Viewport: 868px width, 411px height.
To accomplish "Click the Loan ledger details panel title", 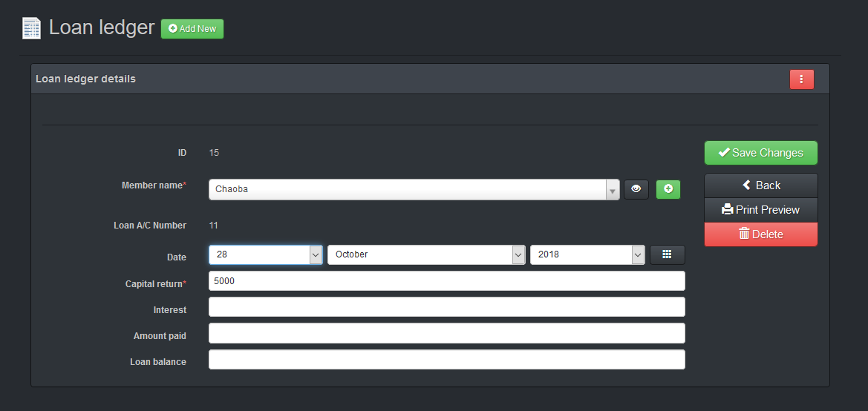I will tap(85, 79).
